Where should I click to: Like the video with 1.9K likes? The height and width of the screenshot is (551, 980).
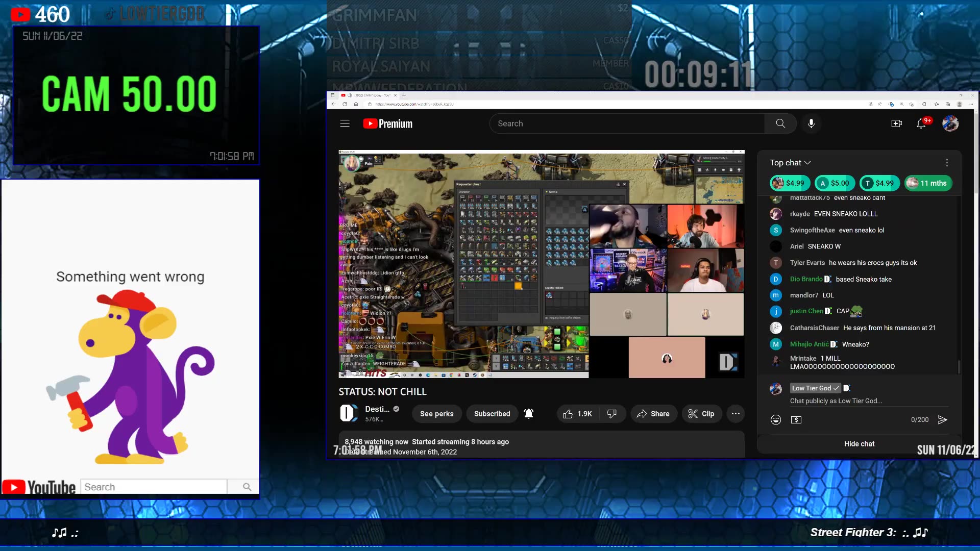[x=578, y=414]
